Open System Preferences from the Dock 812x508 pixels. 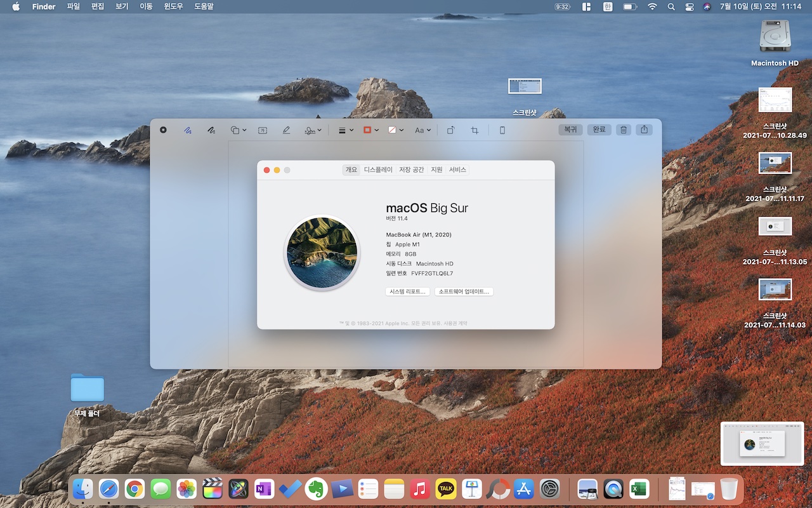[x=550, y=489]
